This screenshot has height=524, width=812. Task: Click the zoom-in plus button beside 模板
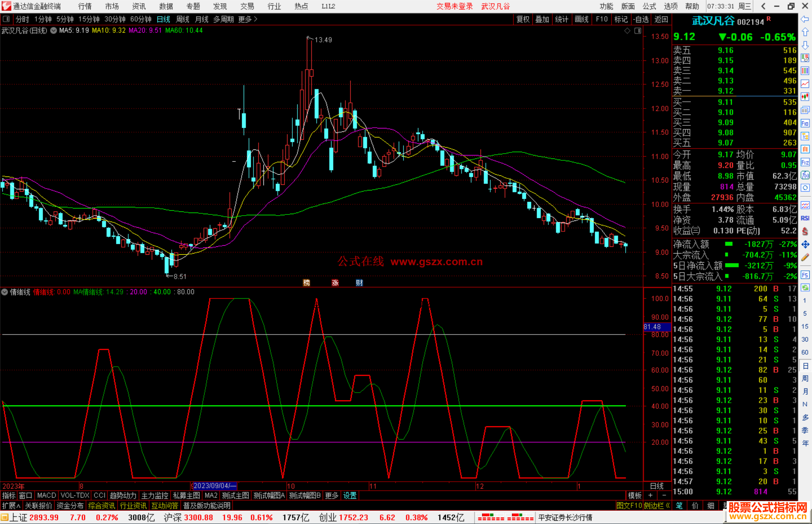tap(650, 495)
